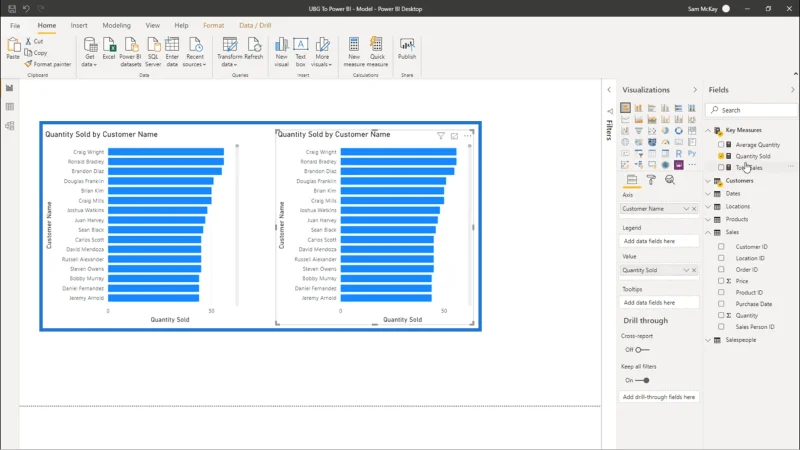
Task: Open More options ellipsis on right chart
Action: pyautogui.click(x=467, y=136)
